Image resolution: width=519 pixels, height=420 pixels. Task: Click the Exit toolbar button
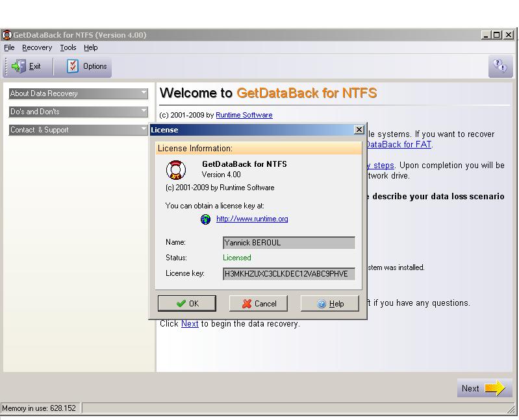click(26, 66)
